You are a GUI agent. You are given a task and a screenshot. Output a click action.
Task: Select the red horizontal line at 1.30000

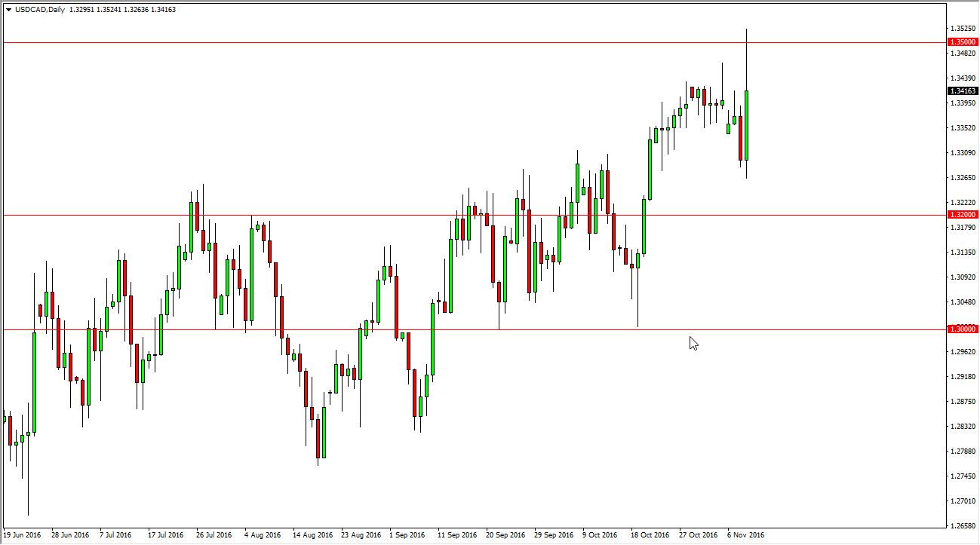[x=474, y=329]
